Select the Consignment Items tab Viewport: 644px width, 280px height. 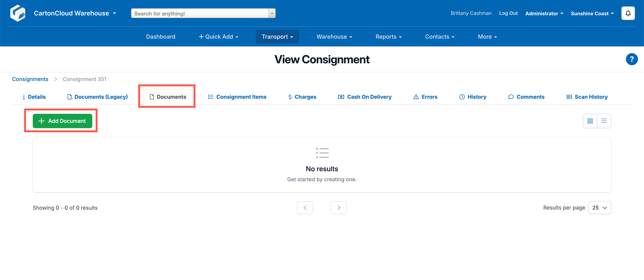pyautogui.click(x=237, y=97)
